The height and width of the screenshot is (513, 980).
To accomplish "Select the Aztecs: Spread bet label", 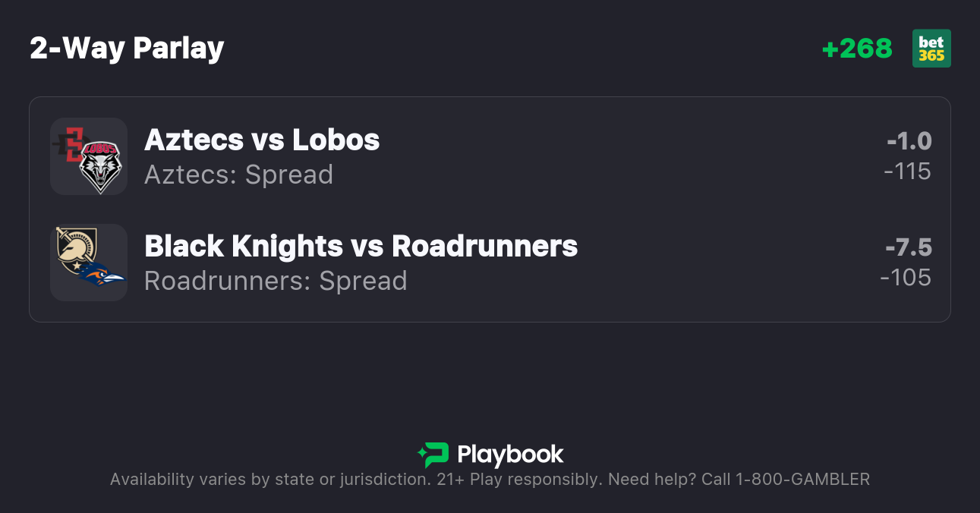I will coord(238,175).
